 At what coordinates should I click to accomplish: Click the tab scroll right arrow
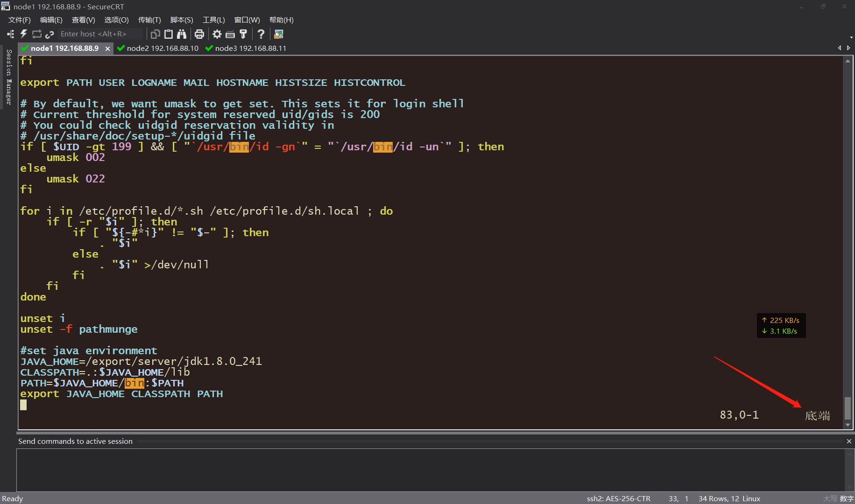[848, 48]
